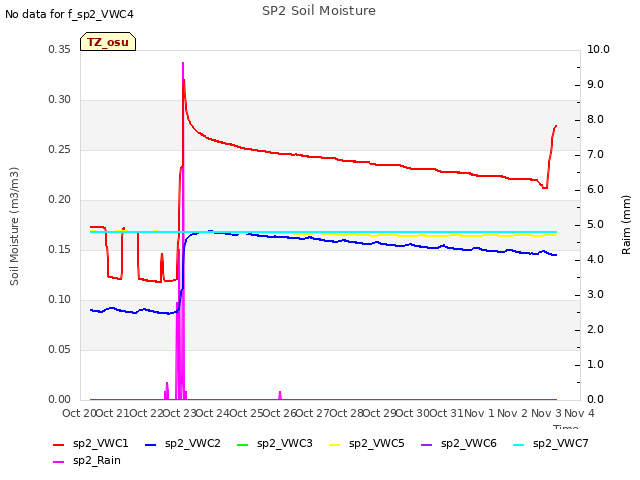Screen dimensions: 640x480
Task: Toggle sp2_Rain legend entry
Action: coord(87,461)
